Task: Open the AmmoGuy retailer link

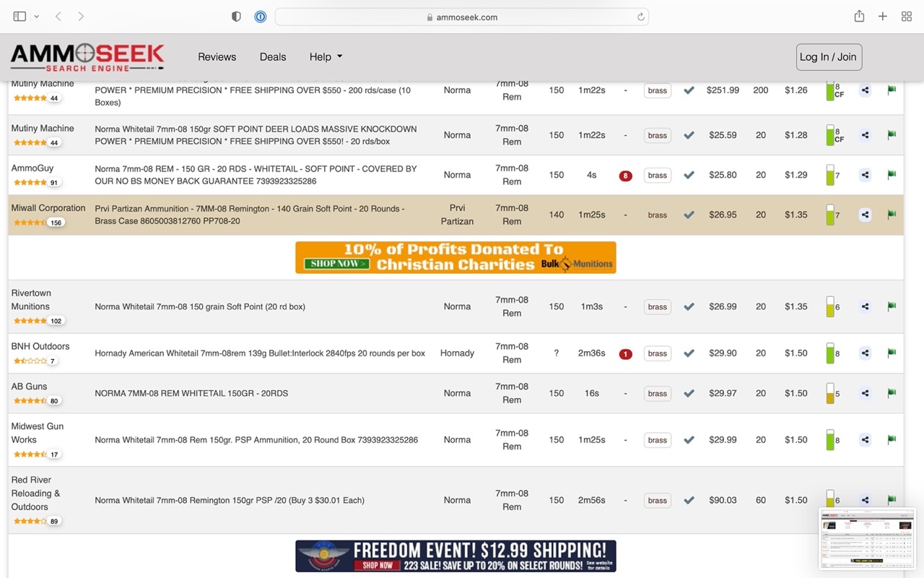Action: click(32, 168)
